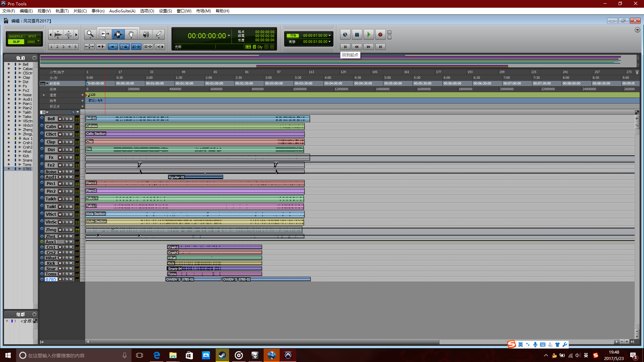Screen dimensions: 644x362
Task: Recall zoom preset 5
Action: pyautogui.click(x=75, y=47)
